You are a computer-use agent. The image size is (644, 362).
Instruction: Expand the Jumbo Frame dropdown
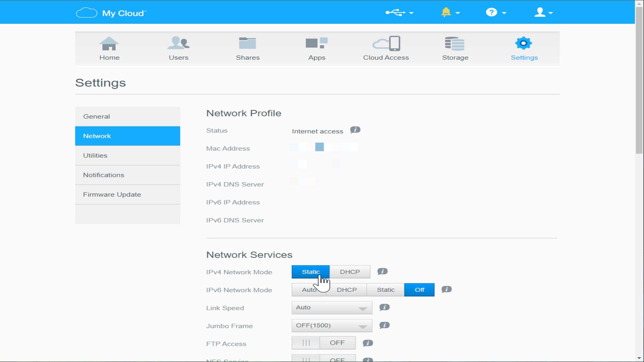click(x=332, y=326)
